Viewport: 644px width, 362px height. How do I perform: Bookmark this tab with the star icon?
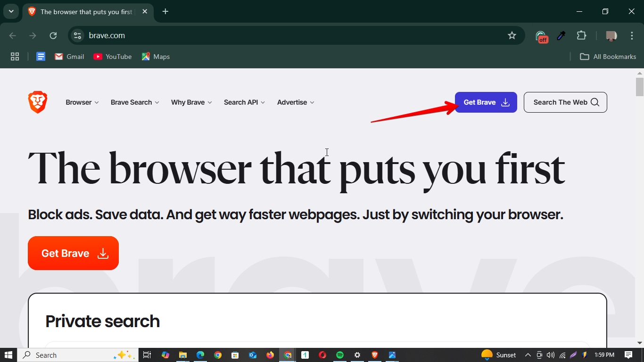click(x=512, y=35)
